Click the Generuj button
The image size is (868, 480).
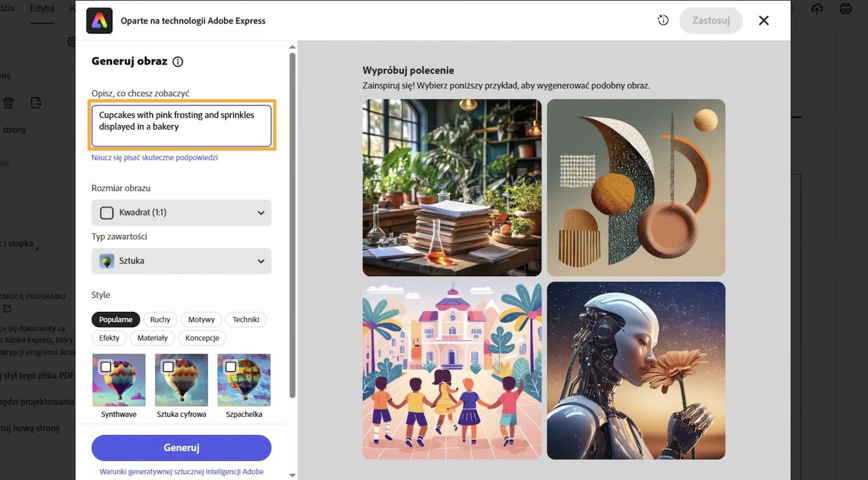[181, 447]
